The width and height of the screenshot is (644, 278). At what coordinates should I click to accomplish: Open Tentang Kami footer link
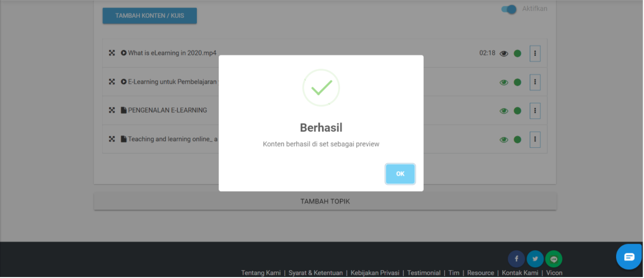click(261, 273)
